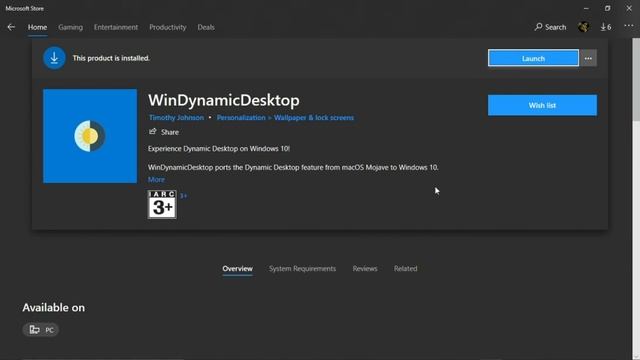Open the Entertainment tab
The image size is (640, 360).
click(x=116, y=27)
